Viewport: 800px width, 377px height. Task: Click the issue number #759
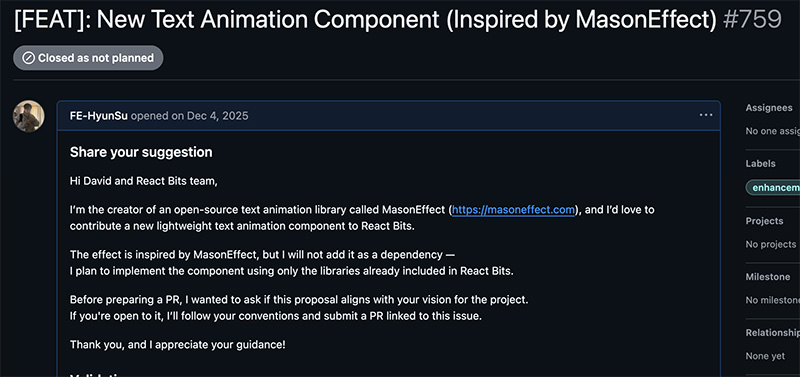(753, 19)
